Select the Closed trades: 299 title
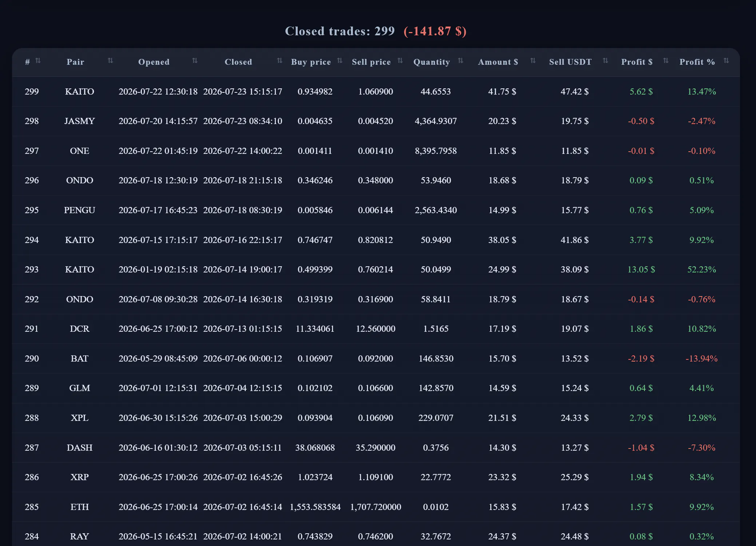The width and height of the screenshot is (756, 546). tap(340, 31)
